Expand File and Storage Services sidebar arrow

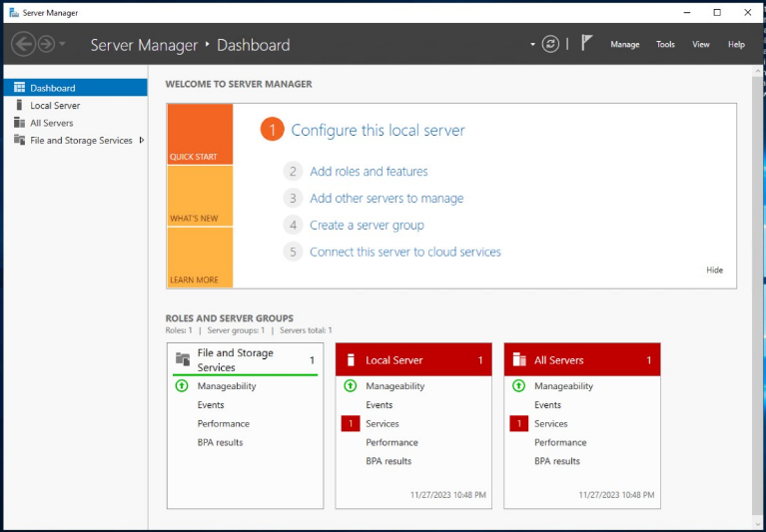141,140
